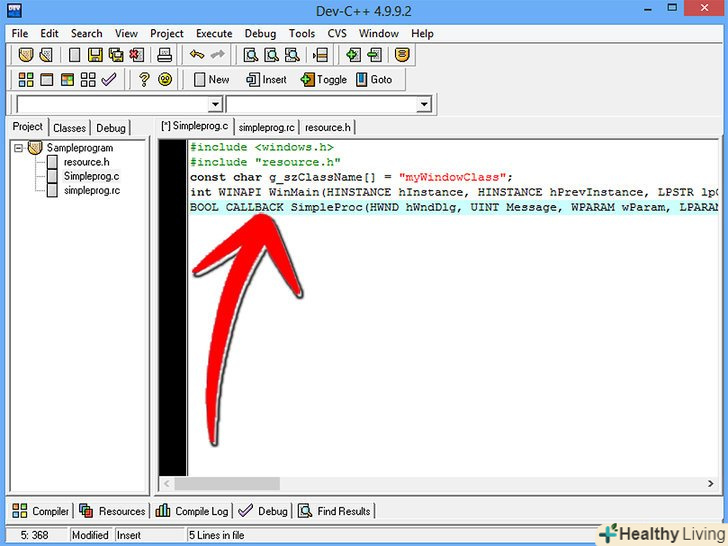Click the Save All icon

coord(116,55)
